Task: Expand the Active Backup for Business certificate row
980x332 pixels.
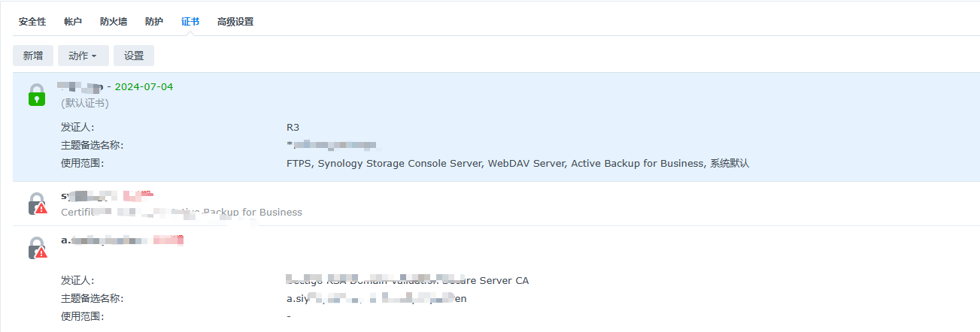Action: coord(496,204)
